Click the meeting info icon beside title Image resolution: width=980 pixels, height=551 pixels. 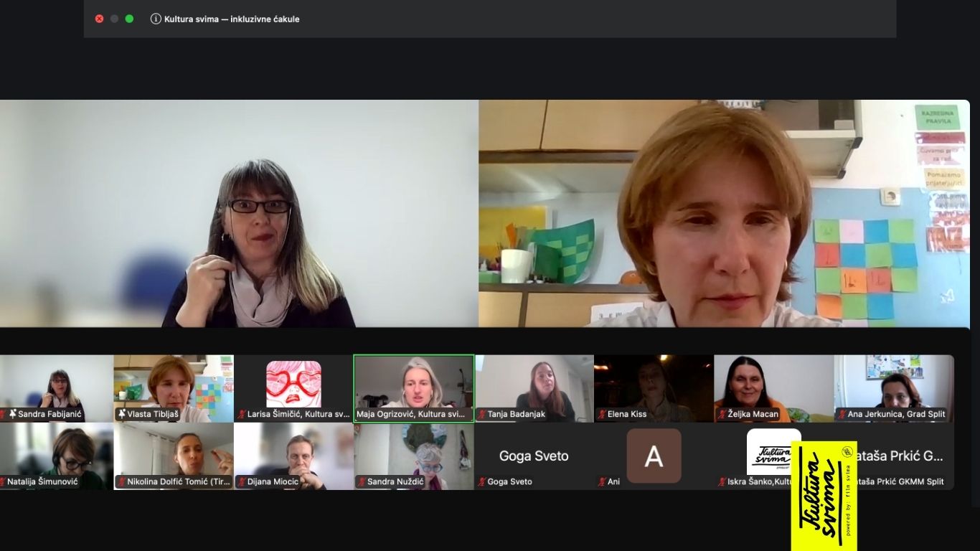pyautogui.click(x=156, y=19)
